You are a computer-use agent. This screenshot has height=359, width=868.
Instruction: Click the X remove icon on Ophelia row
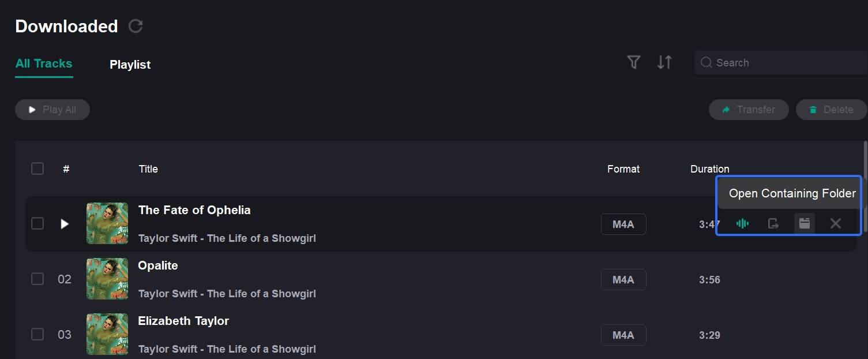(835, 223)
